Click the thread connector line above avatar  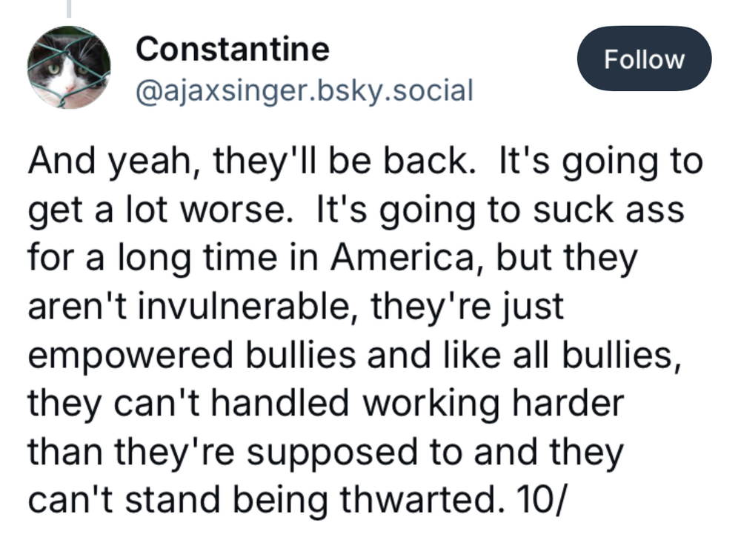pos(69,9)
